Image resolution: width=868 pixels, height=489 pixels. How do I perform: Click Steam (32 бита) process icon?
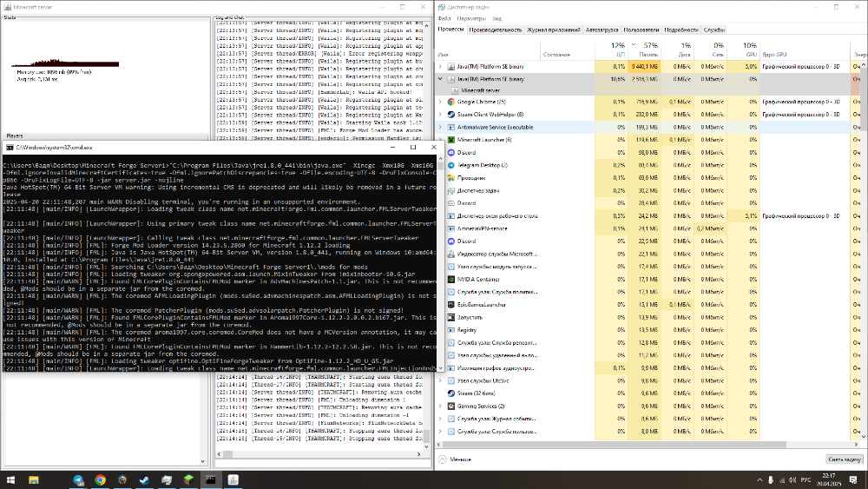[x=451, y=393]
